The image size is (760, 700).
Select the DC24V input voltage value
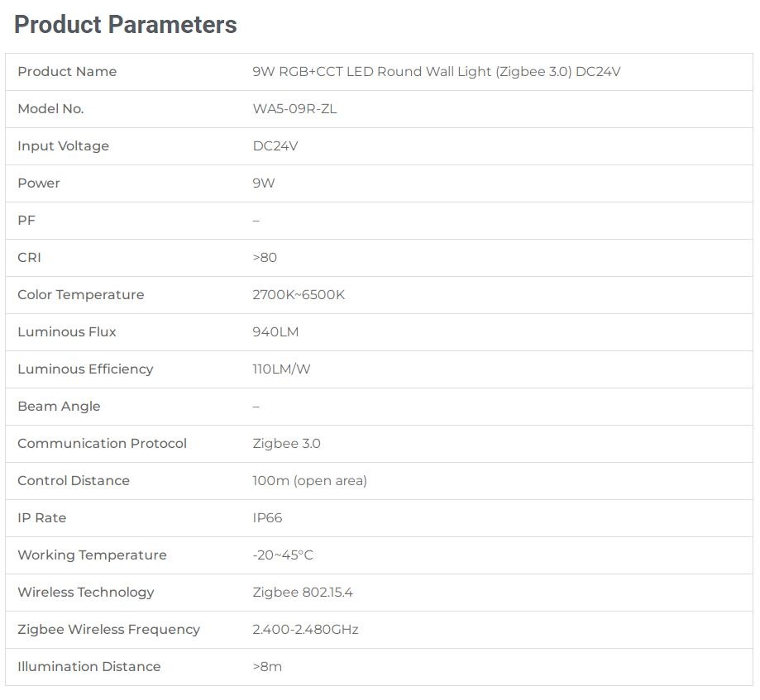pyautogui.click(x=275, y=146)
